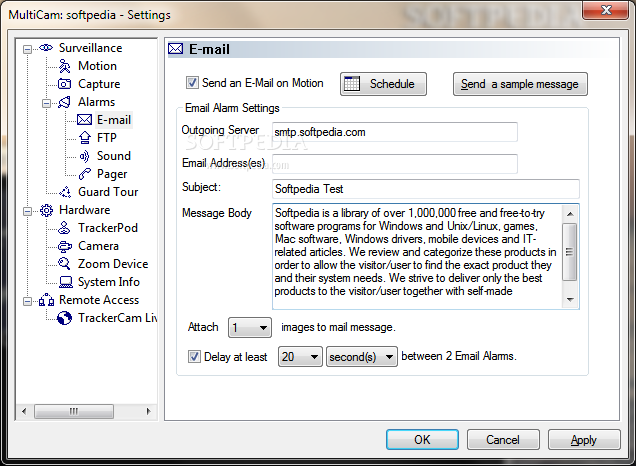Open the Capture settings page

point(99,84)
